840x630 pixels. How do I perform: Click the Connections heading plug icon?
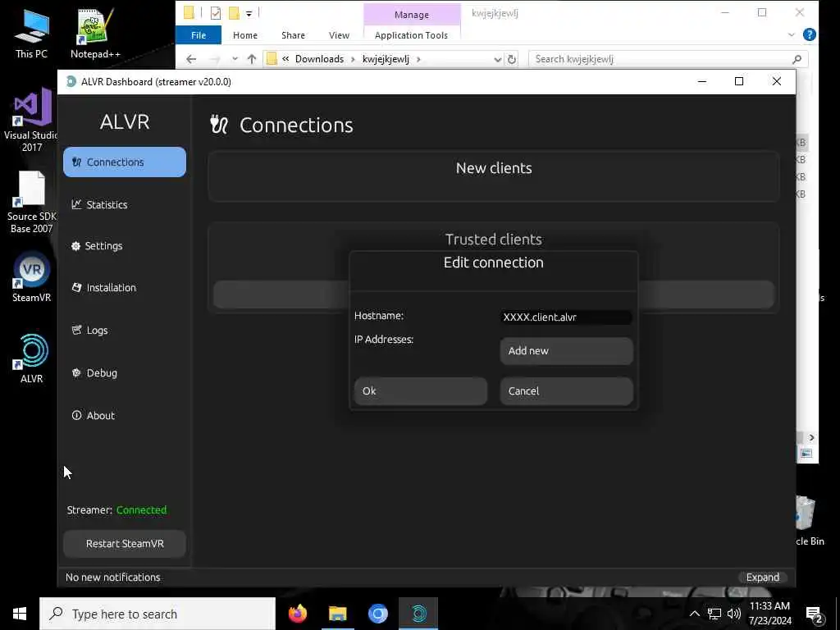coord(218,125)
